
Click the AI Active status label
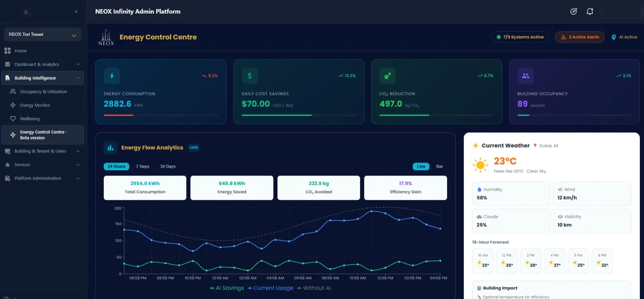click(628, 37)
